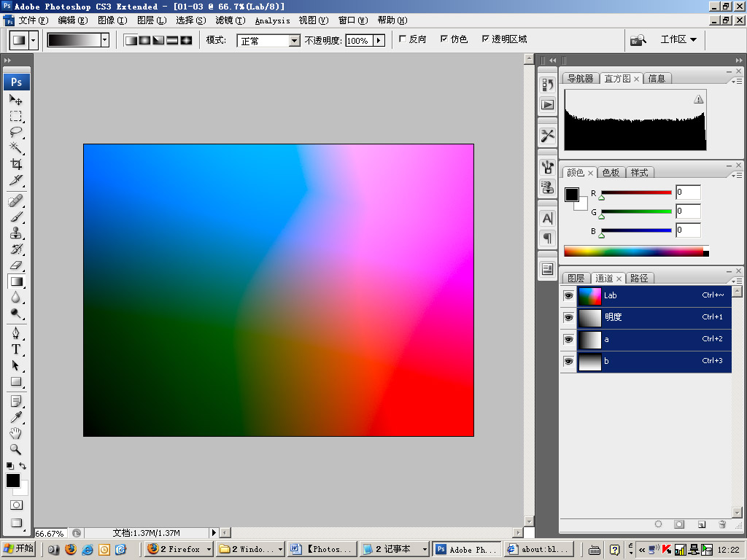Select the Brush tool
The image size is (747, 560).
[16, 217]
